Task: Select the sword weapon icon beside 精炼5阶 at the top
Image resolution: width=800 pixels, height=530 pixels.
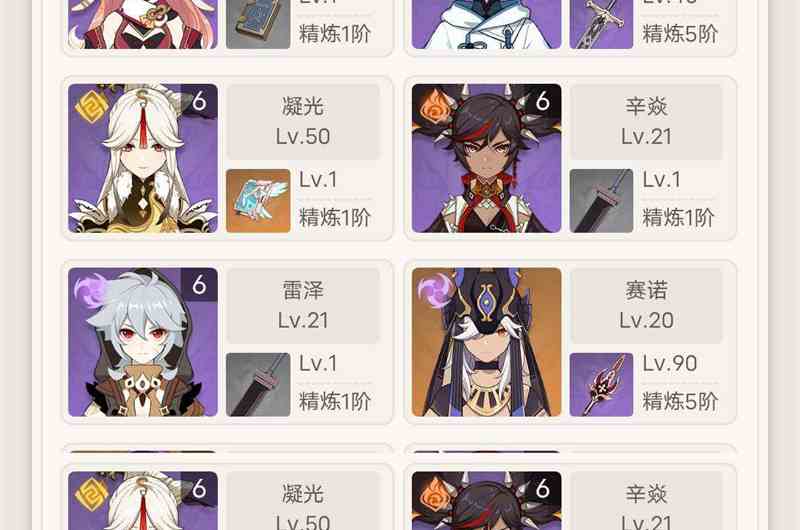Action: [x=601, y=24]
